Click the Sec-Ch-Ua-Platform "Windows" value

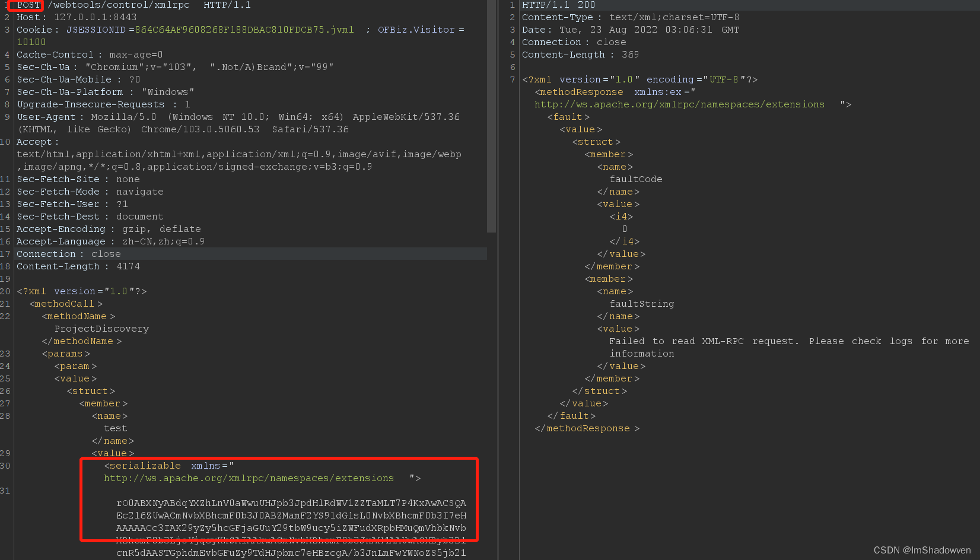[168, 92]
